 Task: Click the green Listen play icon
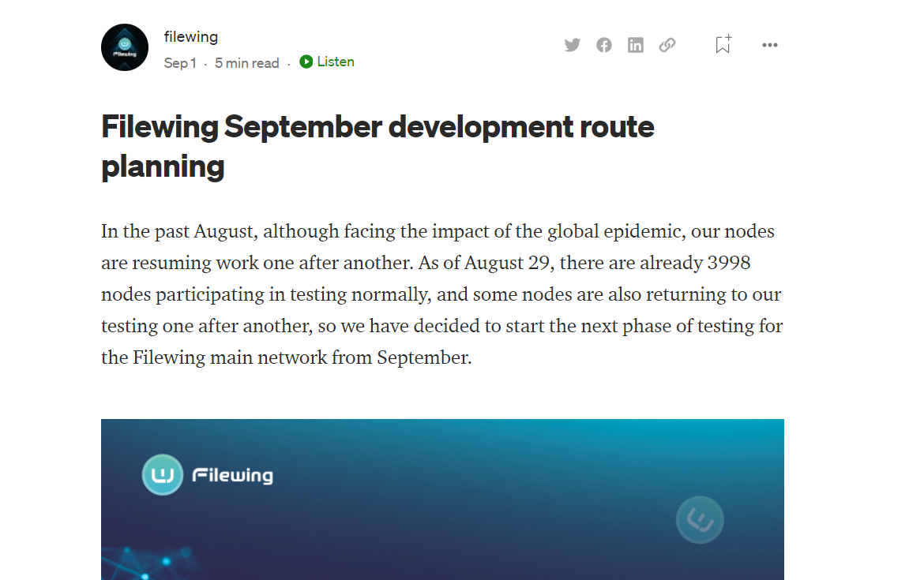(x=306, y=62)
